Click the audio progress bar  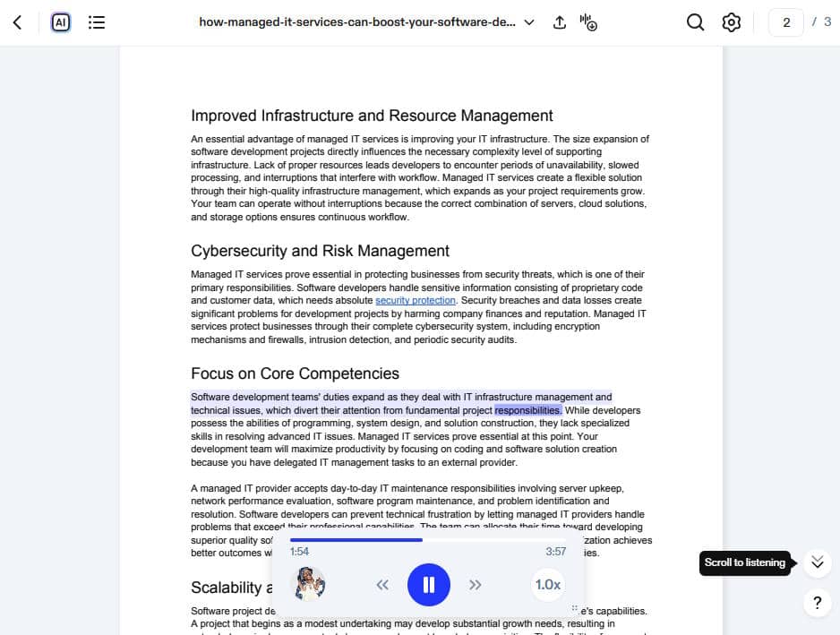(428, 540)
